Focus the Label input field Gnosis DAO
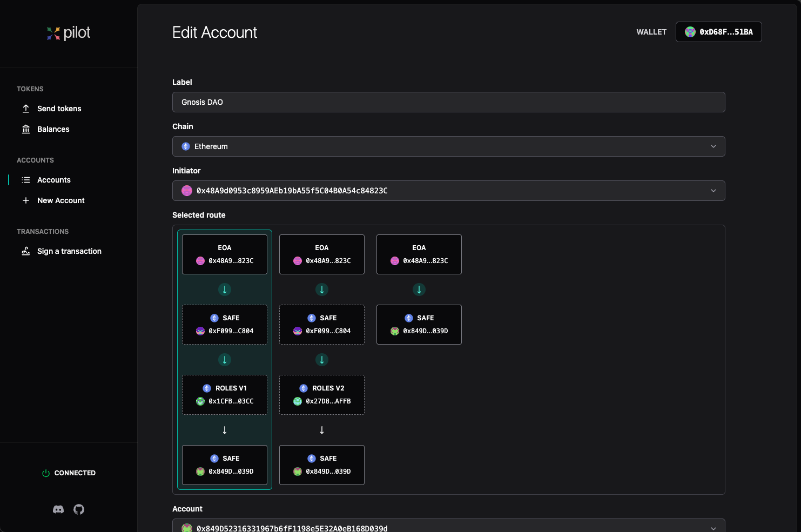Image resolution: width=801 pixels, height=532 pixels. click(x=448, y=102)
